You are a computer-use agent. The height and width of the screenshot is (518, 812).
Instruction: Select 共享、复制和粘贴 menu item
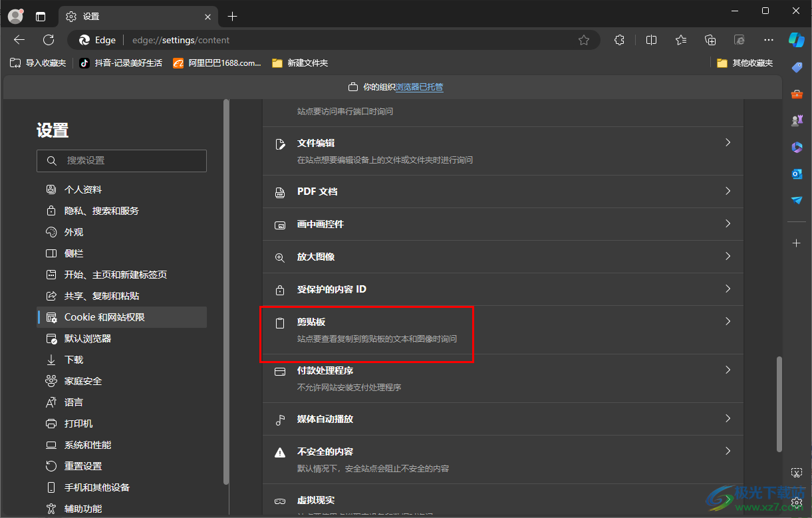pos(122,296)
